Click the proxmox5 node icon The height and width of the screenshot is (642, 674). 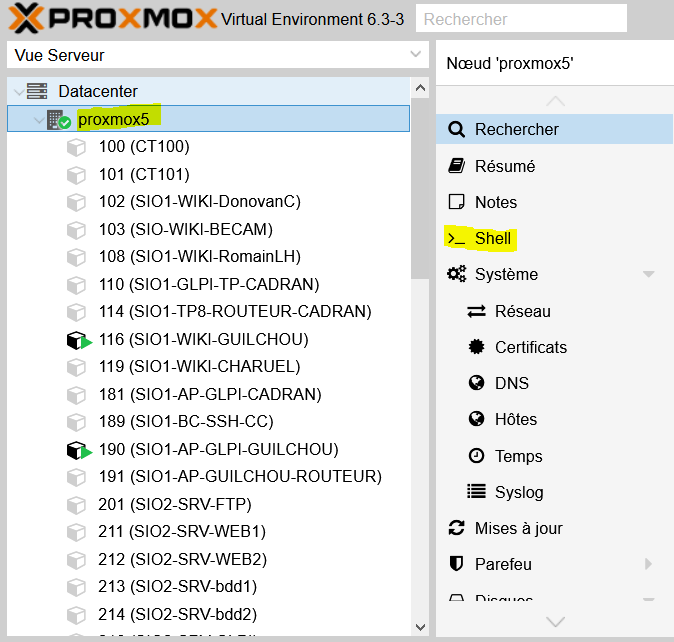tap(59, 119)
